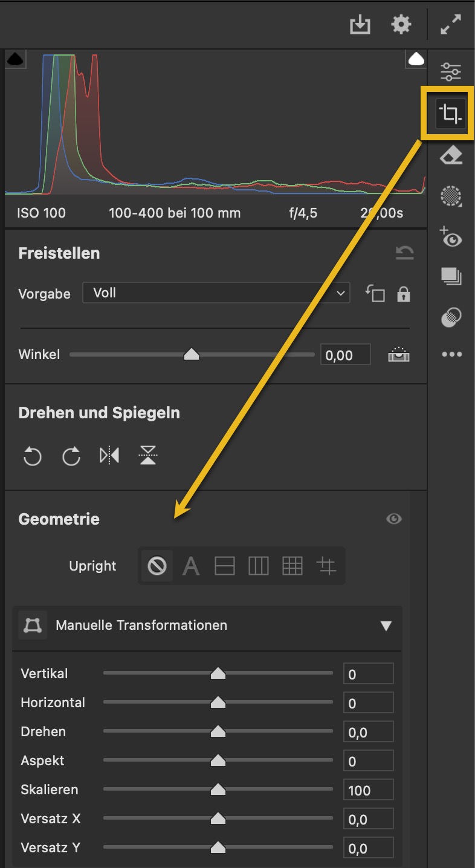Select the Healing eraser tool
The height and width of the screenshot is (868, 475).
tap(451, 156)
